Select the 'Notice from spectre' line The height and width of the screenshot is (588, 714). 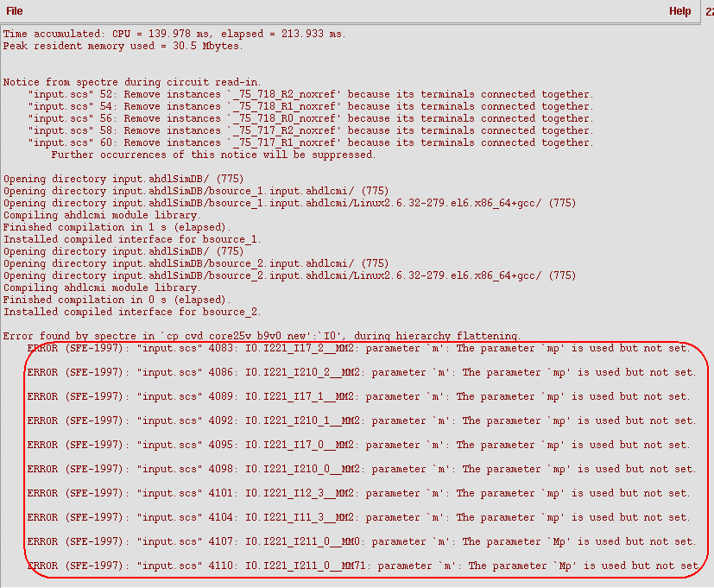[x=130, y=82]
